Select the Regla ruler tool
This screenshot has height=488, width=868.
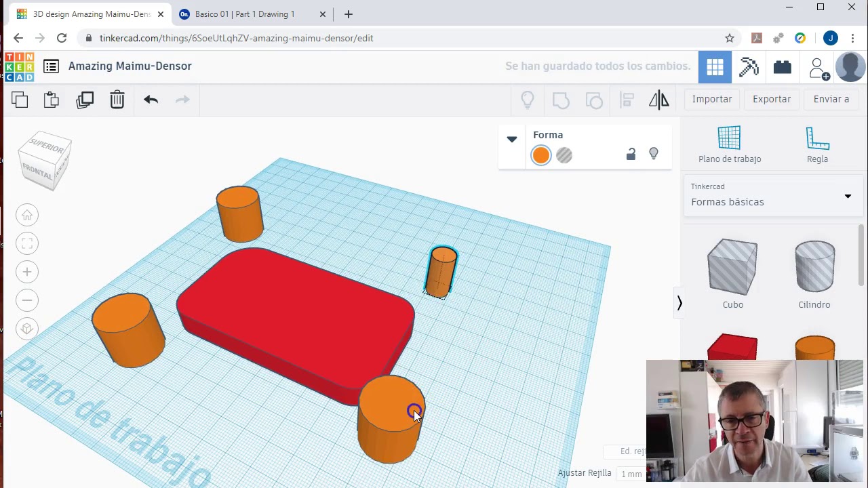pyautogui.click(x=817, y=144)
